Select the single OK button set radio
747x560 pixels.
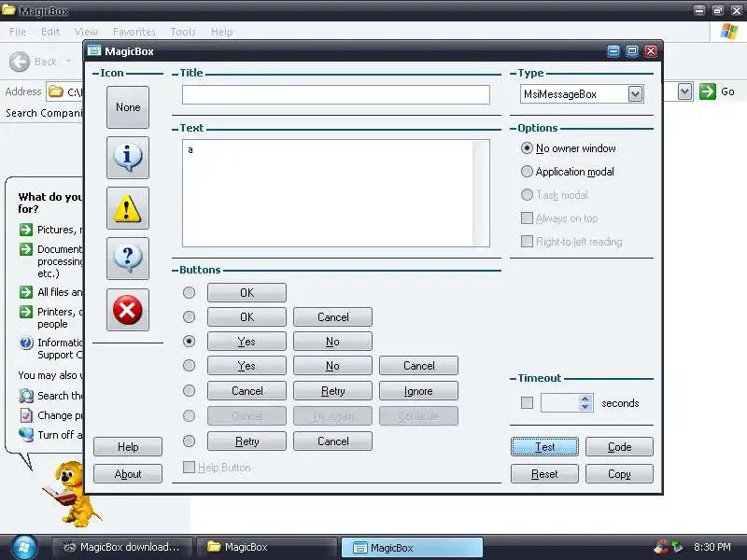(x=190, y=292)
